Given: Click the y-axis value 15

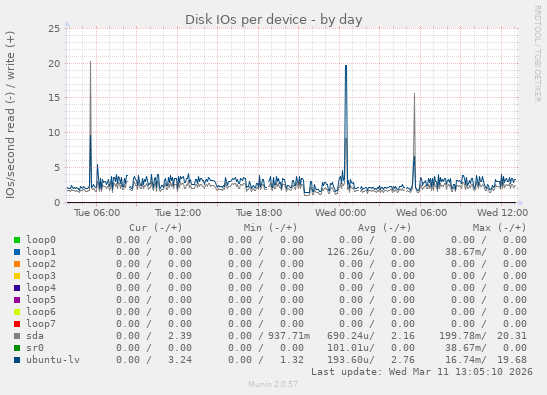Looking at the screenshot, I should pos(54,98).
